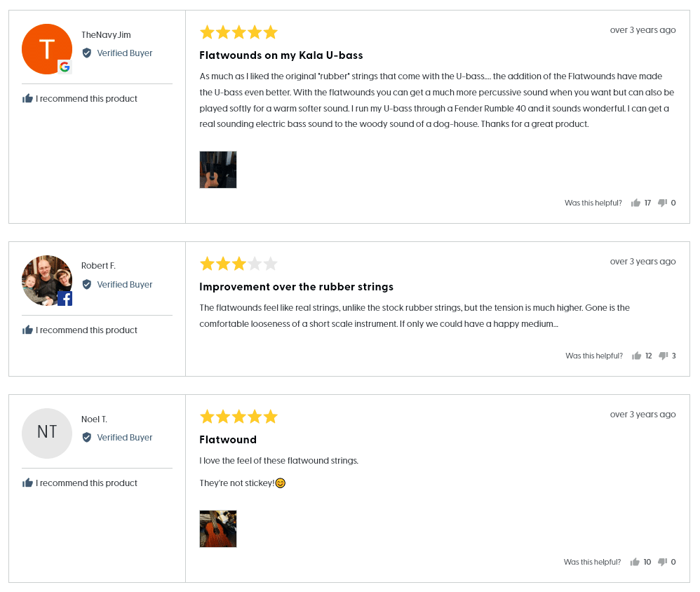The width and height of the screenshot is (700, 592).
Task: Click review title "Flatwounds on my Kala U-bass"
Action: click(281, 55)
